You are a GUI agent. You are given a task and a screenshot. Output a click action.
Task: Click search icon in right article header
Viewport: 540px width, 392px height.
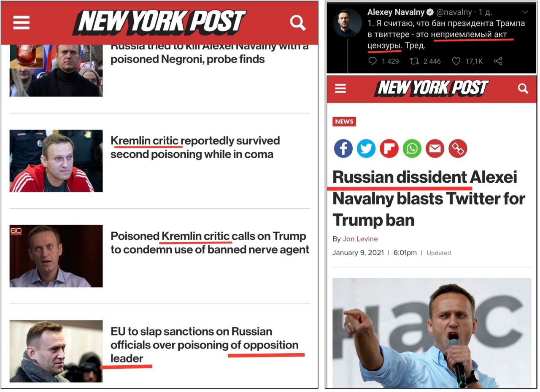[x=523, y=88]
